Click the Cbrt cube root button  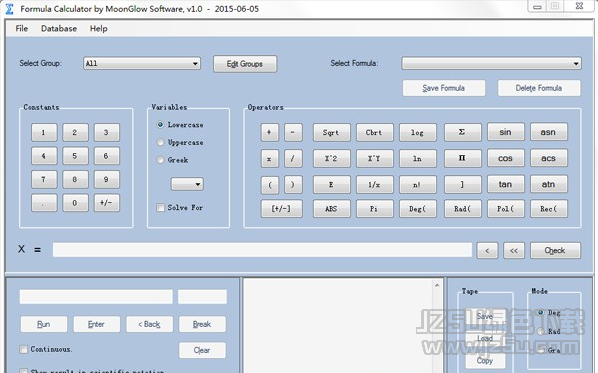(x=375, y=132)
